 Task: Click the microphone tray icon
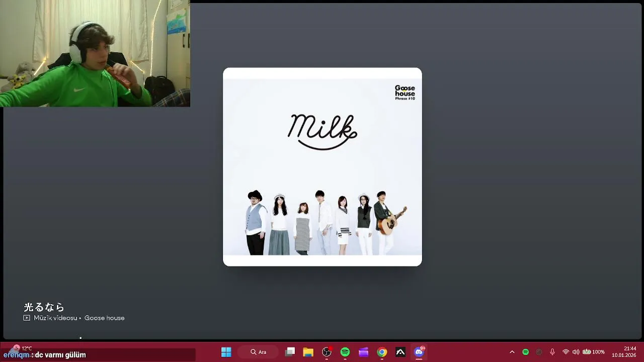point(552,352)
